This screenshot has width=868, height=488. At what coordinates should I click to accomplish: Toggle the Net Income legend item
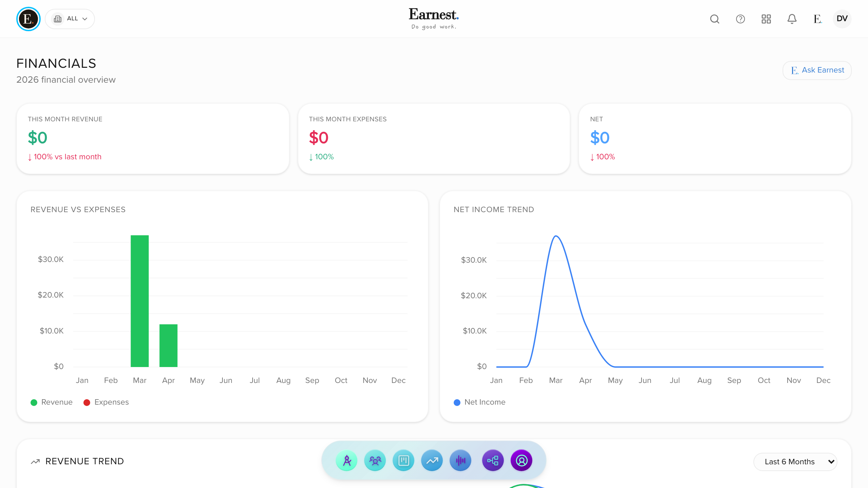pyautogui.click(x=479, y=402)
